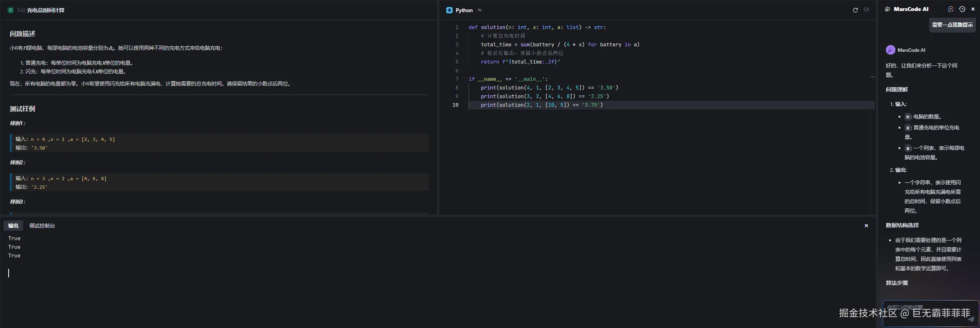Click the MarsCode AI sparkle logo
The width and height of the screenshot is (980, 328).
[x=888, y=9]
